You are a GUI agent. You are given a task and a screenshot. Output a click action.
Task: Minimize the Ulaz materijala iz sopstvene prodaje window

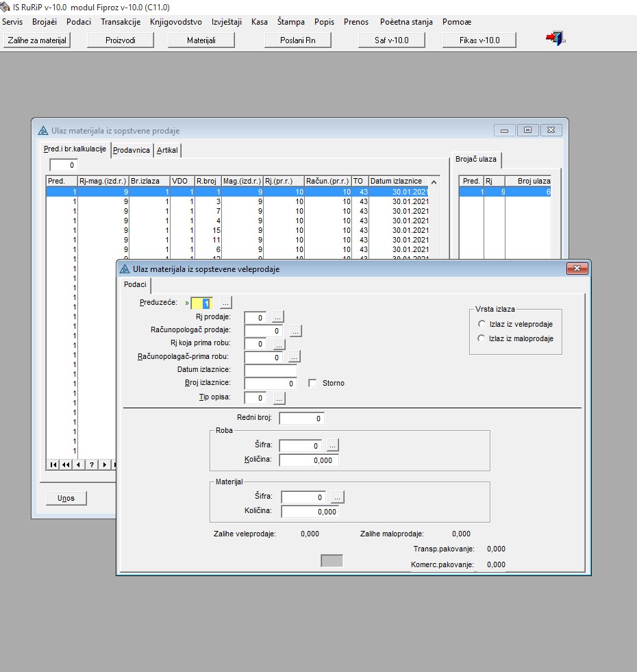coord(504,130)
